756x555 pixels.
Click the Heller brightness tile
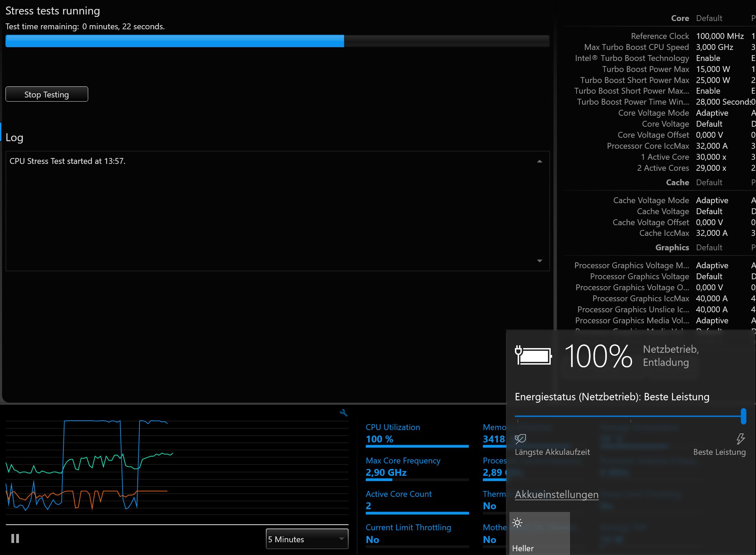539,533
